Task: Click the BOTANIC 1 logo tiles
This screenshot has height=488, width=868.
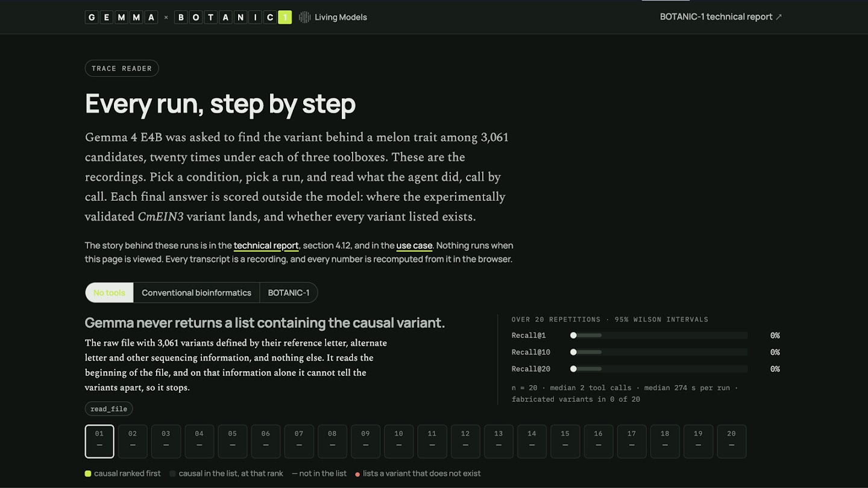Action: coord(233,17)
